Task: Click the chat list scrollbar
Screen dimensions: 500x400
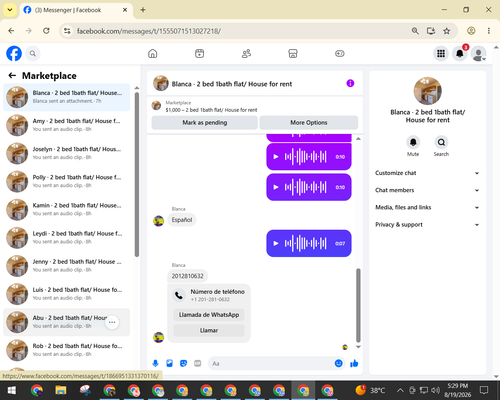Action: coord(137,174)
